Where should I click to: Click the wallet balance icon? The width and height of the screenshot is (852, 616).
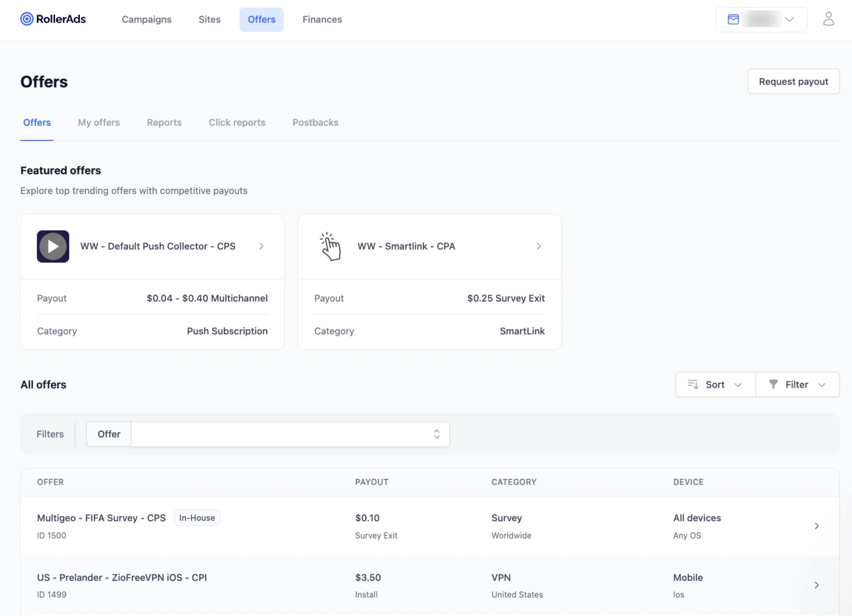[733, 20]
